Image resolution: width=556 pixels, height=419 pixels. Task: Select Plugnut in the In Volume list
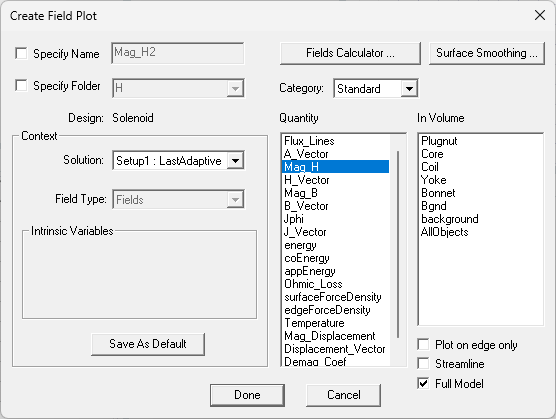480,141
